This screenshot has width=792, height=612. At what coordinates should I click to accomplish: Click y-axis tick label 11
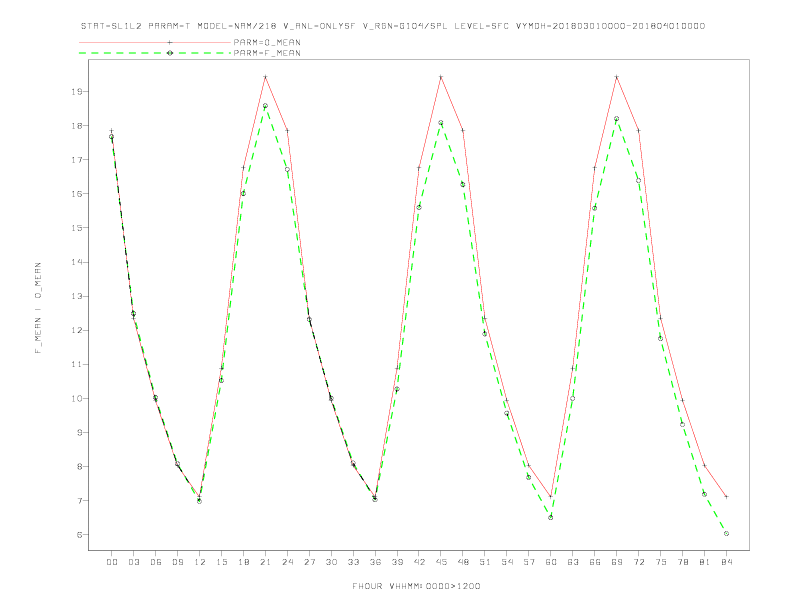(77, 364)
